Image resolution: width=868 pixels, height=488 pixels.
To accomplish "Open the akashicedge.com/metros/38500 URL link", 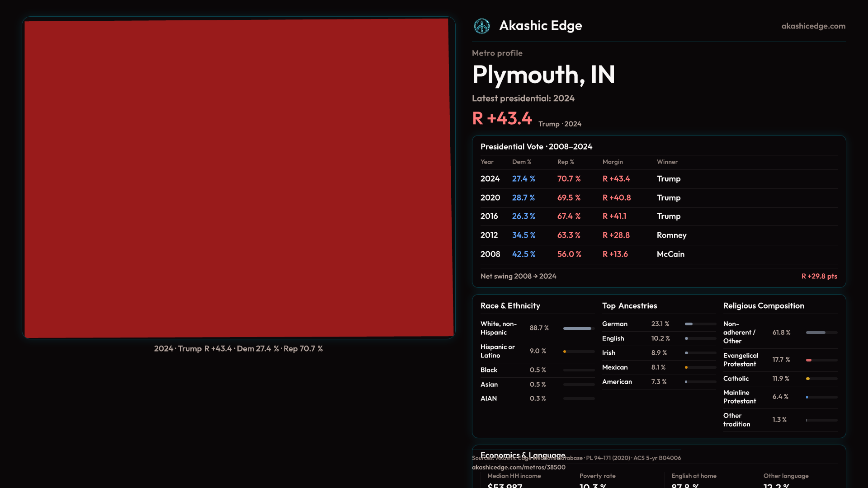I will (x=519, y=467).
